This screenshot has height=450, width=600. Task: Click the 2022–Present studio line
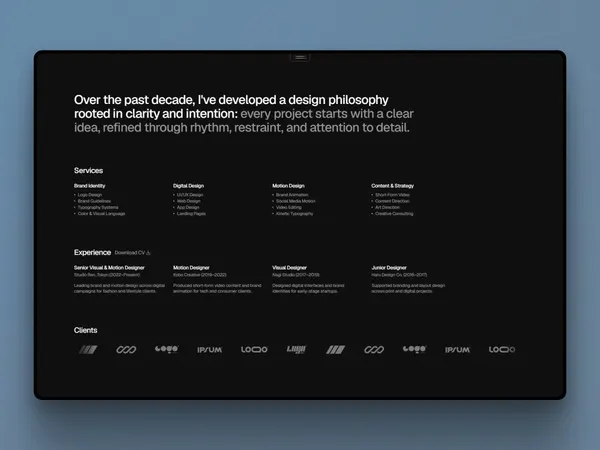click(107, 275)
